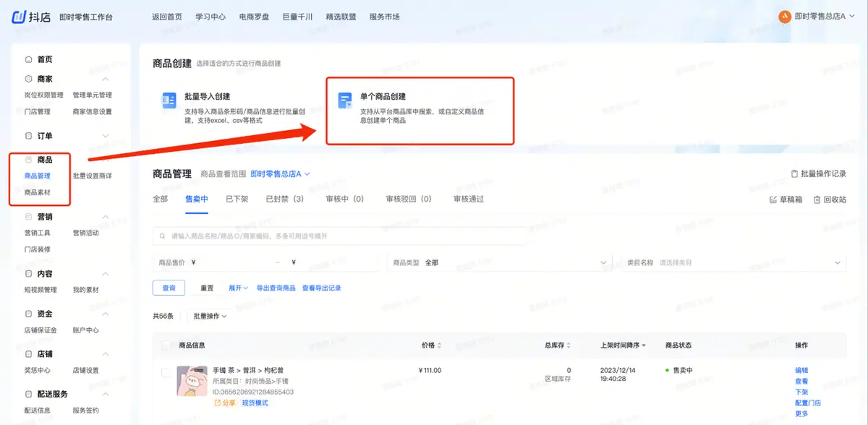The image size is (868, 425).
Task: Click 返回首页 in top navigation
Action: tap(167, 16)
